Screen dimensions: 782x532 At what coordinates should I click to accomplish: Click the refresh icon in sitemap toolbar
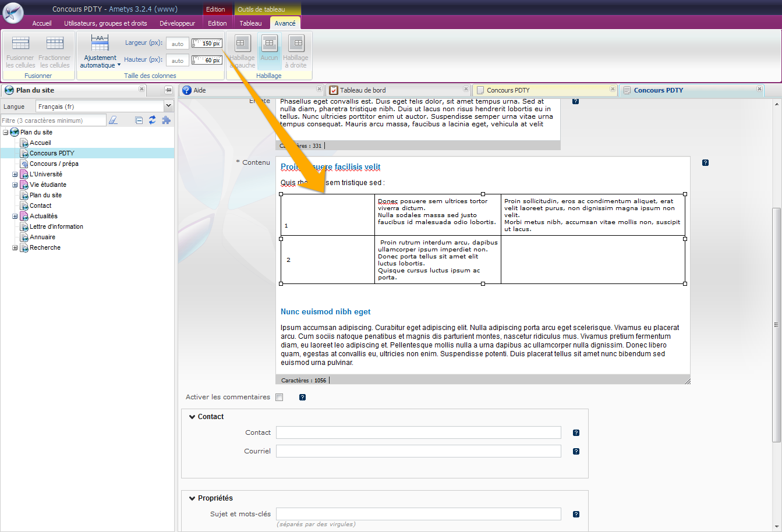tap(153, 120)
